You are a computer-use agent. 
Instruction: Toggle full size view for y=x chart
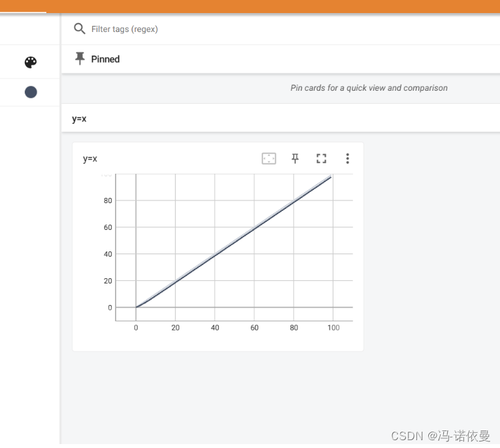point(321,159)
